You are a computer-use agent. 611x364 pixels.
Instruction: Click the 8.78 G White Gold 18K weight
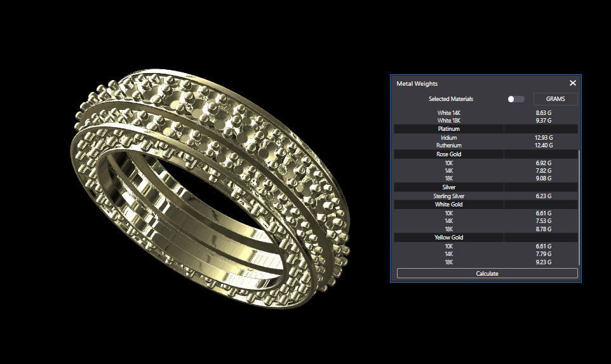tap(544, 229)
